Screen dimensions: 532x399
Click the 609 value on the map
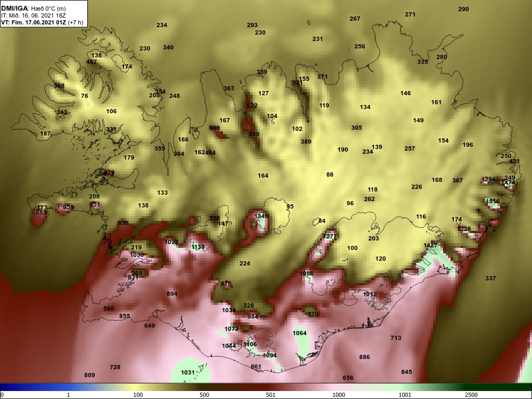(x=214, y=128)
